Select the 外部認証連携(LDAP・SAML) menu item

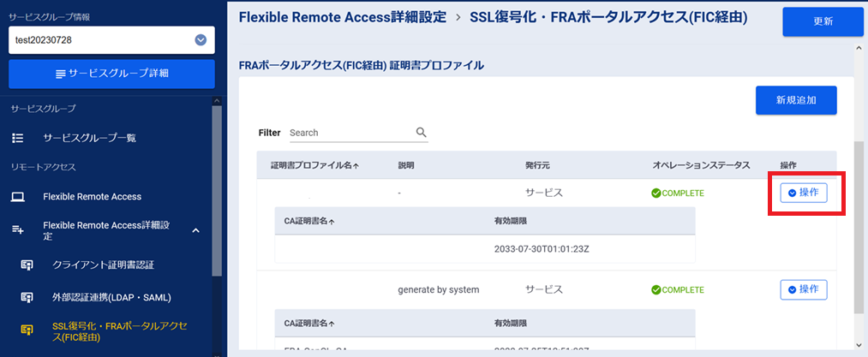[x=112, y=297]
